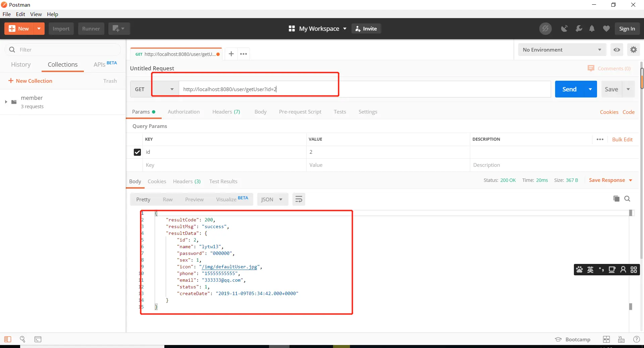This screenshot has height=348, width=644.
Task: Switch to the Headers (7) request tab
Action: point(226,112)
